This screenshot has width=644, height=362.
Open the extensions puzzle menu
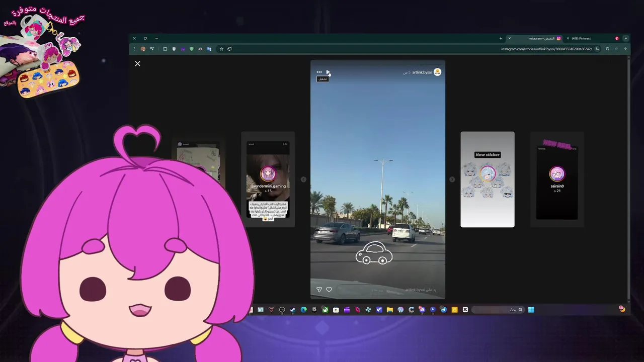click(165, 49)
